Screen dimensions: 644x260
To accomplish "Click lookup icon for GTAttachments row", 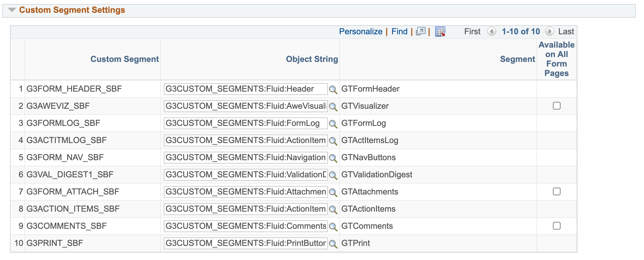I will click(333, 192).
